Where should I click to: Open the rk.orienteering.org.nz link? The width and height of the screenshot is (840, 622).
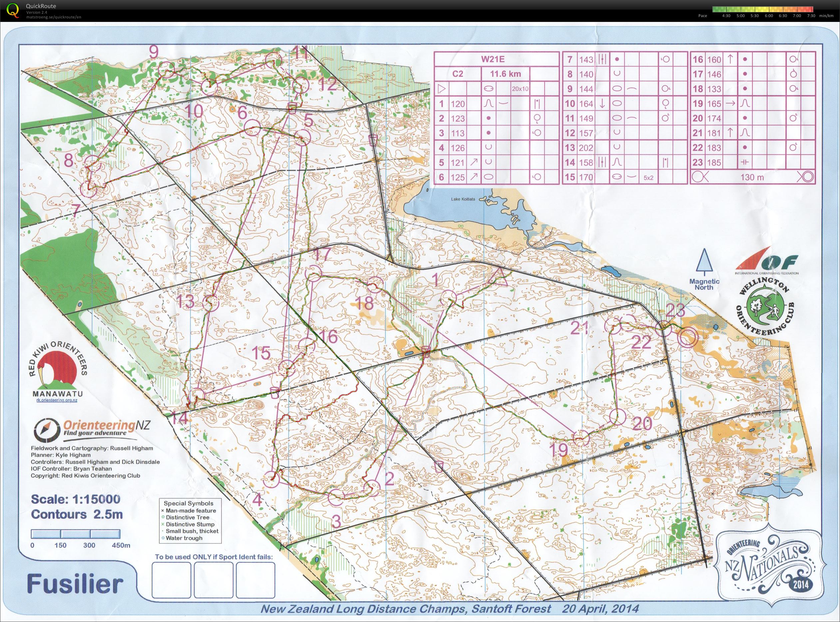57,400
